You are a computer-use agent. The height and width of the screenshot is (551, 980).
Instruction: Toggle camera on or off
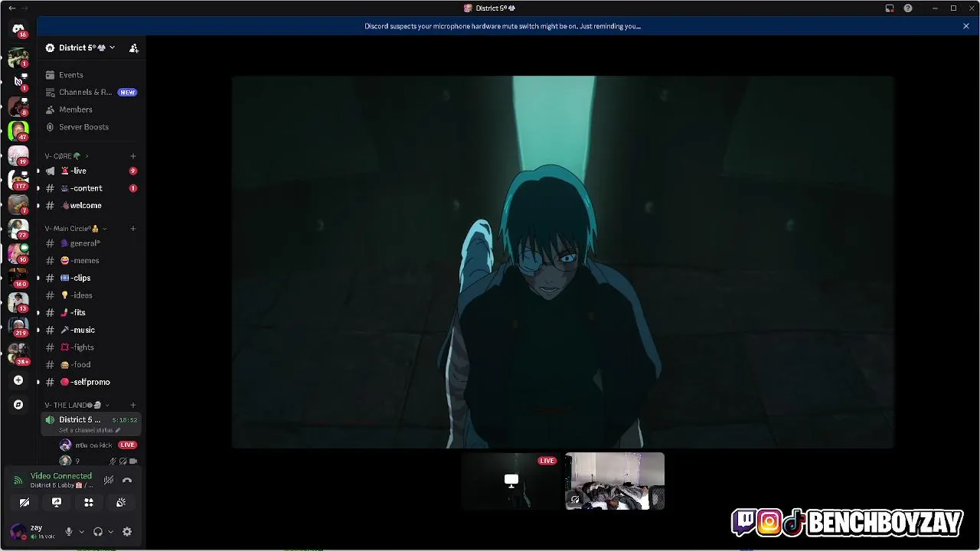click(24, 502)
